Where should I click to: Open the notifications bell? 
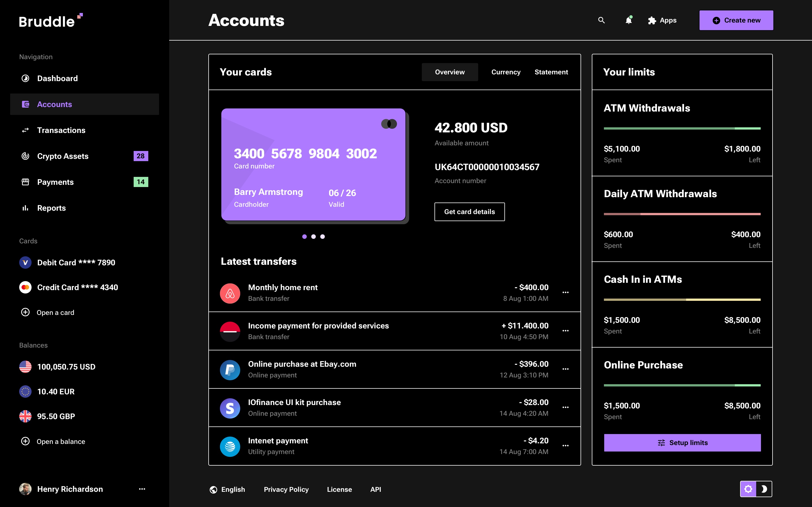[x=628, y=21]
